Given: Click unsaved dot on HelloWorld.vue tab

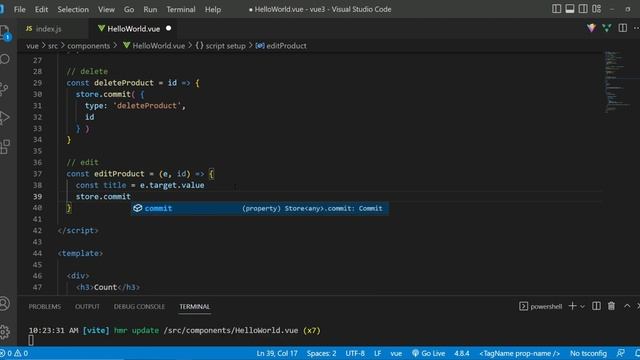Looking at the screenshot, I should pos(169,28).
